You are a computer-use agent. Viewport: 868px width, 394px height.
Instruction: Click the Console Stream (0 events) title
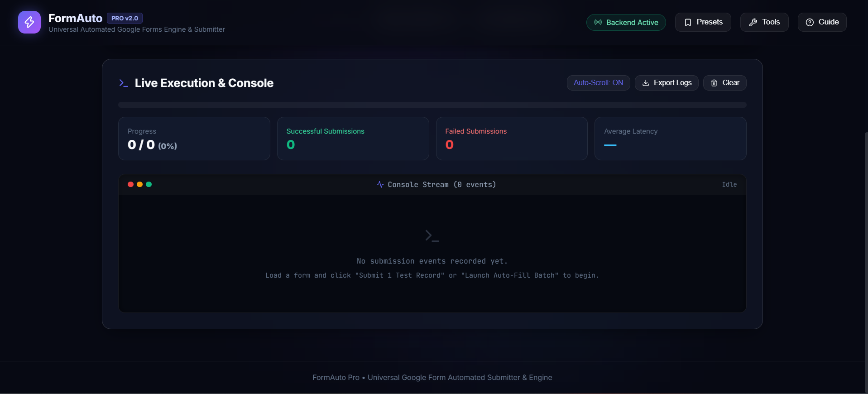tap(441, 184)
